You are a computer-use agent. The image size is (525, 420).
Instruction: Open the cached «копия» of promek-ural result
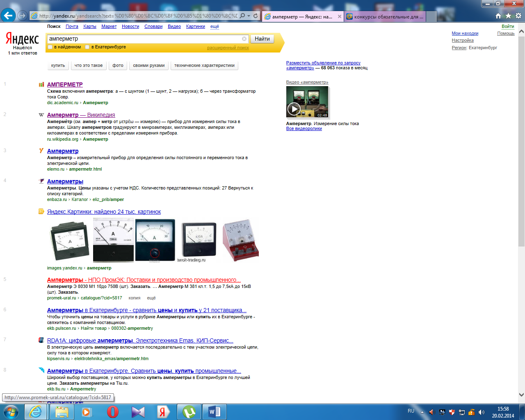click(135, 298)
